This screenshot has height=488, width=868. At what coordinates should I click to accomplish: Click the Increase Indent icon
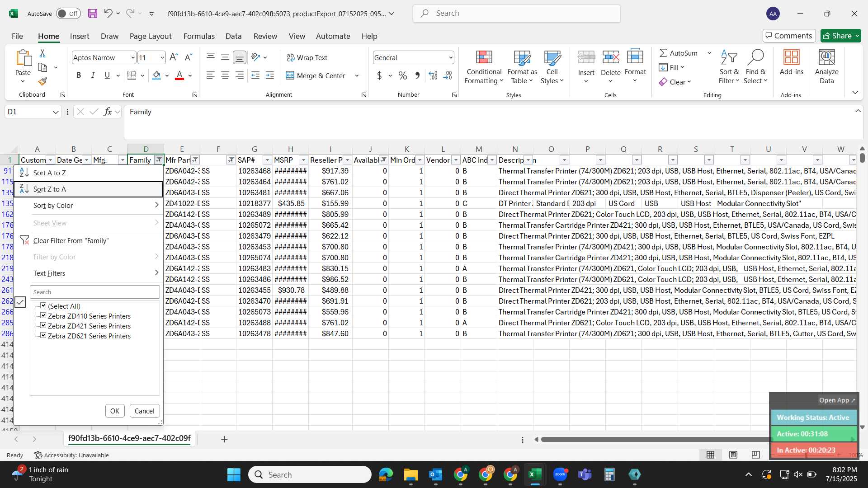click(270, 75)
